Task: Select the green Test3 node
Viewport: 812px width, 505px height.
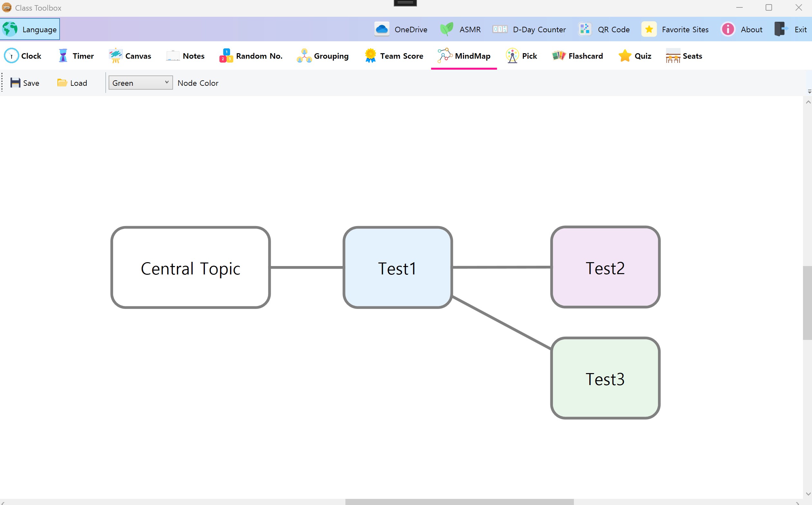Action: 605,378
